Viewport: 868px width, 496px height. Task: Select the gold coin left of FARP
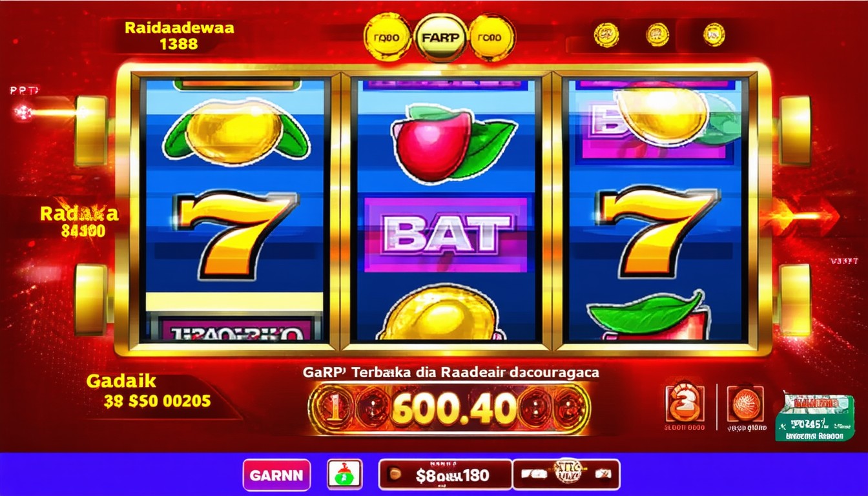click(387, 37)
